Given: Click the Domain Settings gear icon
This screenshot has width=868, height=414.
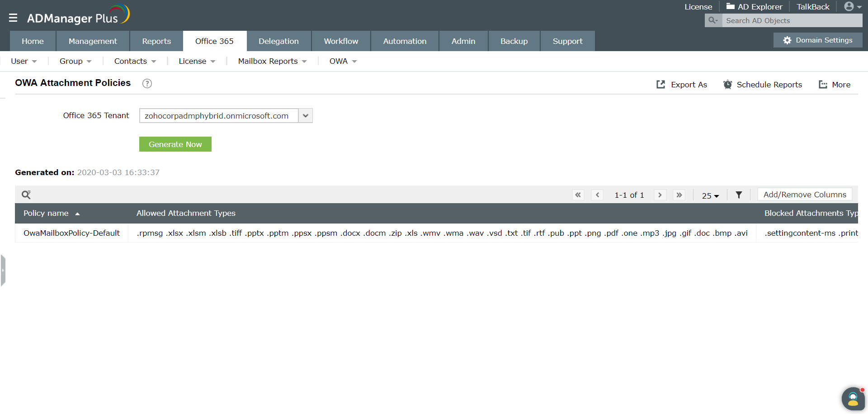Looking at the screenshot, I should click(787, 40).
